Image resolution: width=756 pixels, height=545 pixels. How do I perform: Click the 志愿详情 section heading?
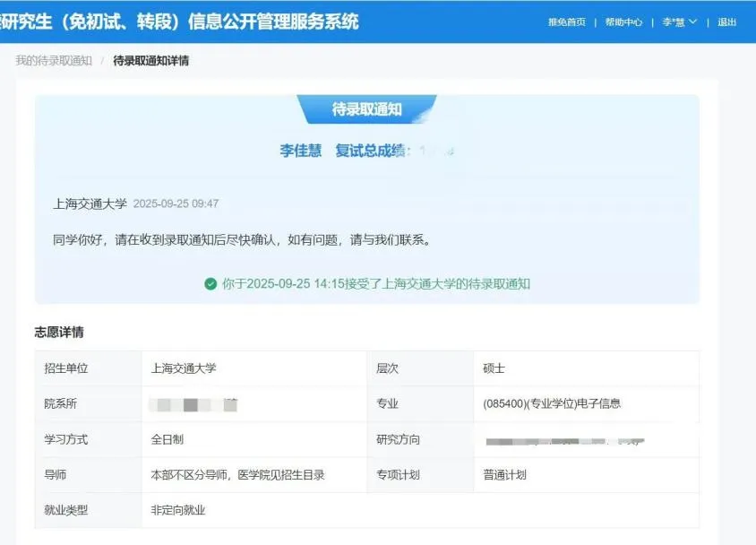pyautogui.click(x=59, y=332)
